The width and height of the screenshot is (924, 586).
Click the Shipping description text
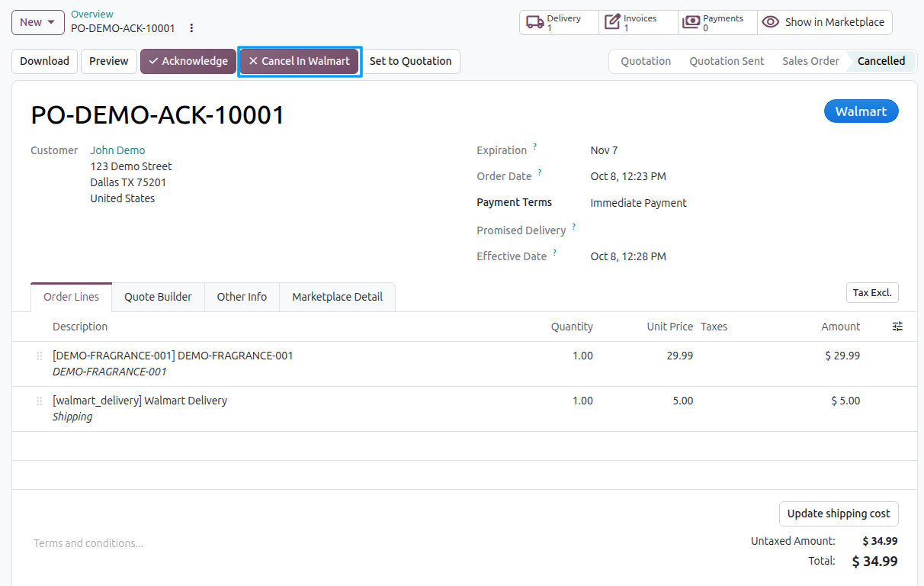click(72, 417)
